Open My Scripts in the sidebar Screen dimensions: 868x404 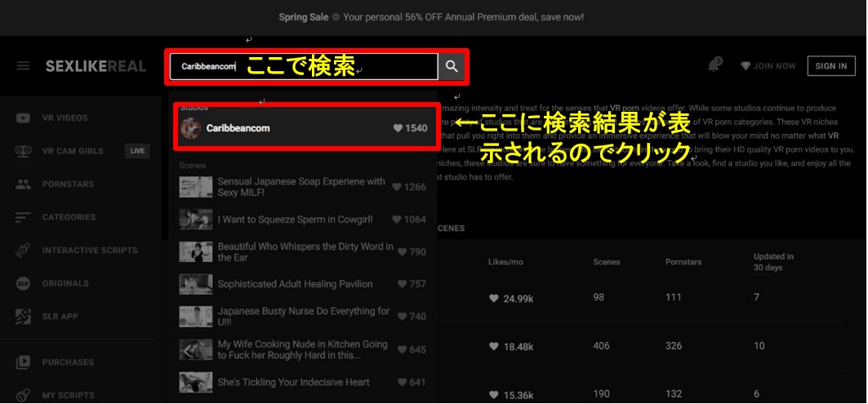pos(68,396)
